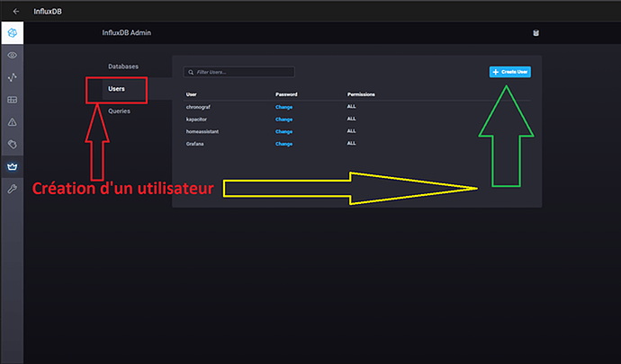The height and width of the screenshot is (364, 621).
Task: Click the Password column header
Action: pyautogui.click(x=286, y=94)
